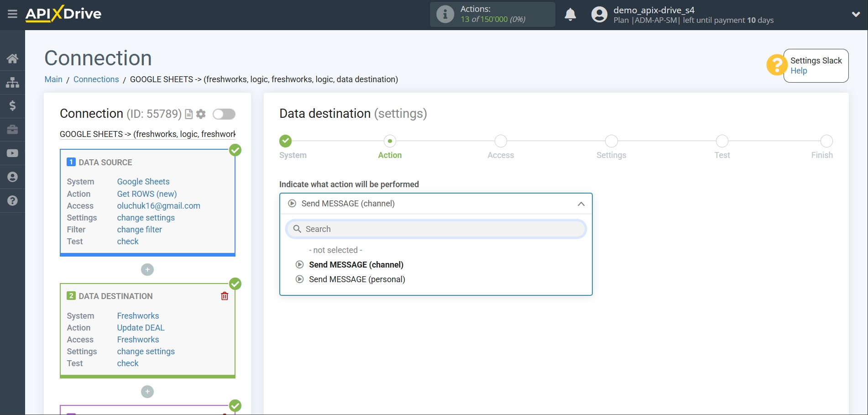
Task: Expand the account menu chevron
Action: tap(856, 15)
